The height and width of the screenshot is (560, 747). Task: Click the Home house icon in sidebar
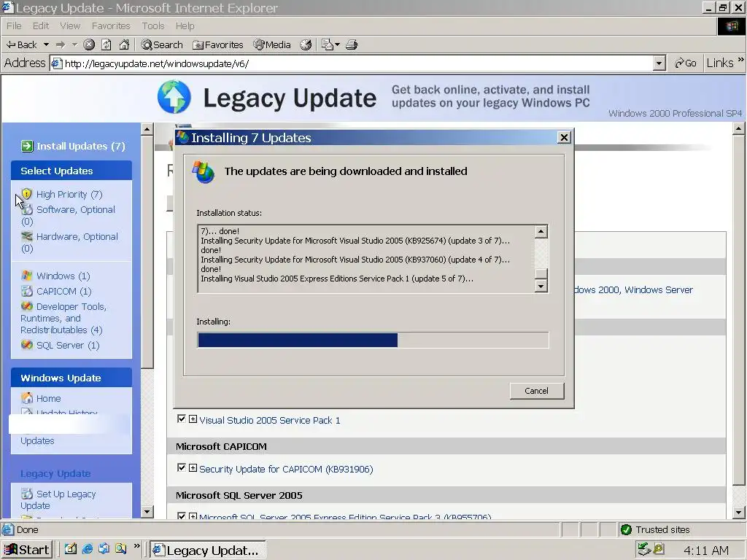[x=27, y=398]
